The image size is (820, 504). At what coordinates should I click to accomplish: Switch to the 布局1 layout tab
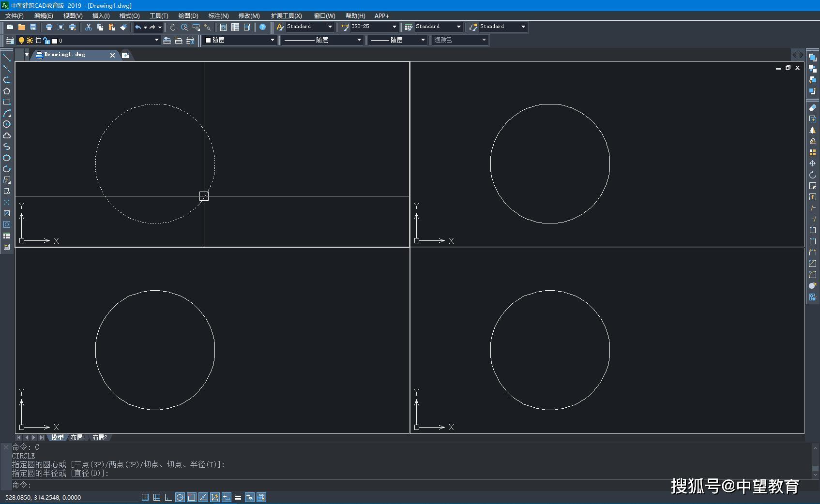(x=77, y=437)
